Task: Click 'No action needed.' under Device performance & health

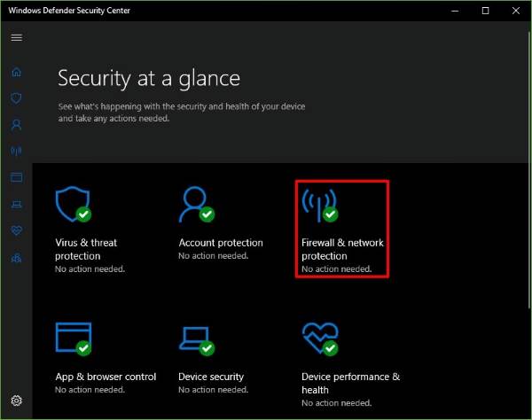Action: (337, 403)
